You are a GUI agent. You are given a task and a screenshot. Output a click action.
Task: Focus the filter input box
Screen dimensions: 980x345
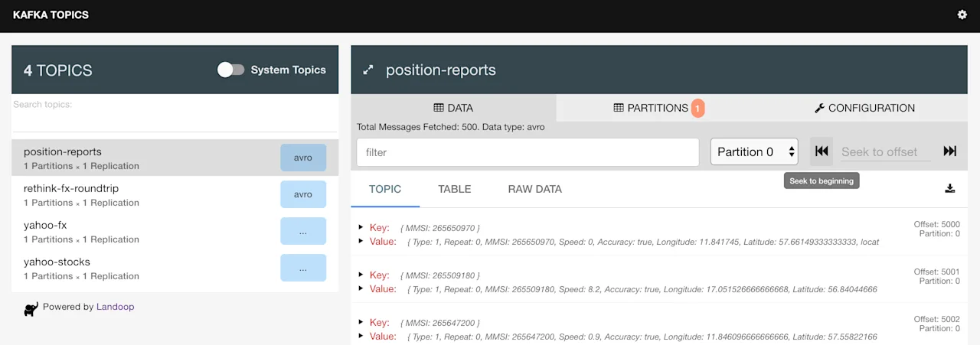[x=528, y=152]
